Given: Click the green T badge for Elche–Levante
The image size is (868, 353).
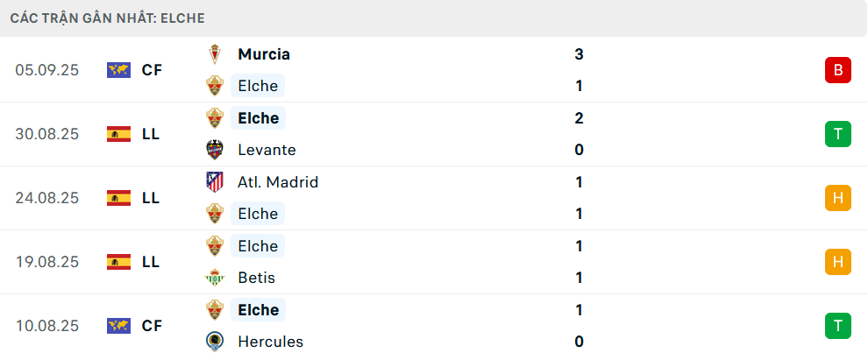Looking at the screenshot, I should 838,134.
